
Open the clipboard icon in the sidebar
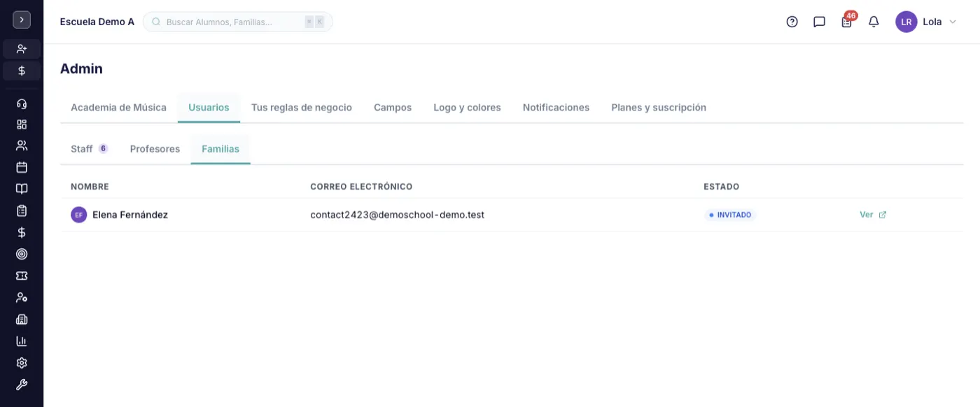[22, 210]
